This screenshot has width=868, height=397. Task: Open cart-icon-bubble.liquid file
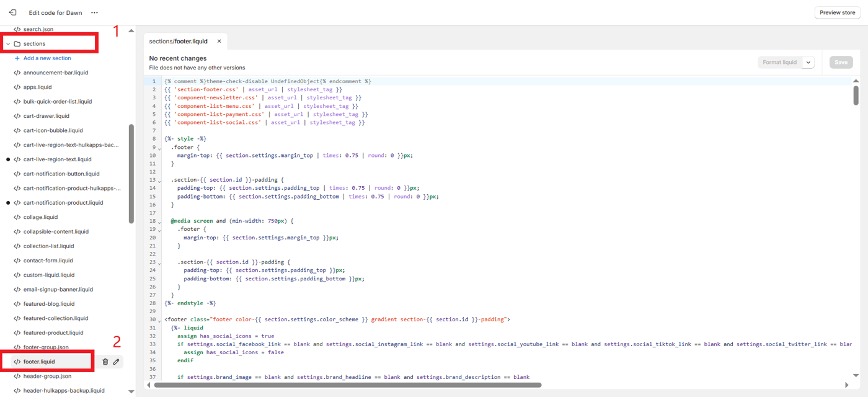coord(53,130)
